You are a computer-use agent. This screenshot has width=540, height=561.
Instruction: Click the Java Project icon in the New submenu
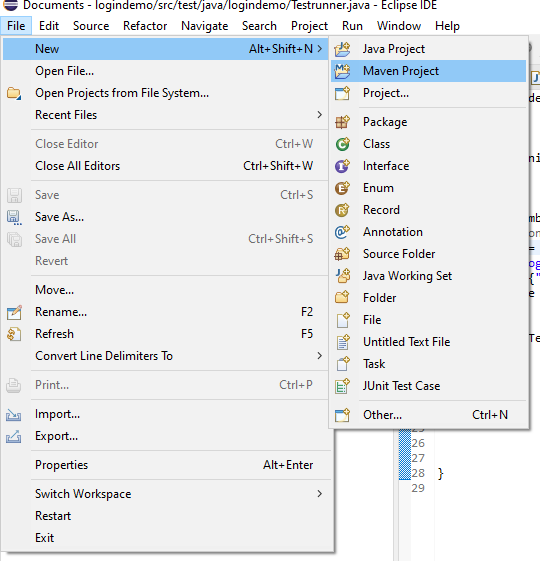pos(342,49)
